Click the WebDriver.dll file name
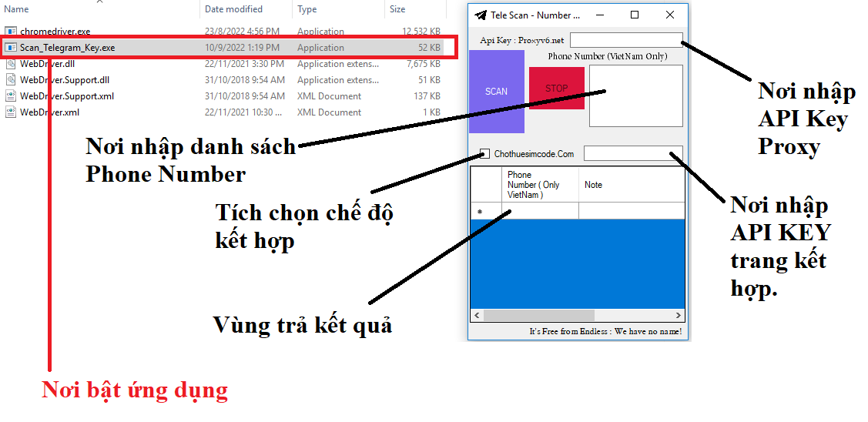Image resolution: width=868 pixels, height=422 pixels. tap(47, 64)
